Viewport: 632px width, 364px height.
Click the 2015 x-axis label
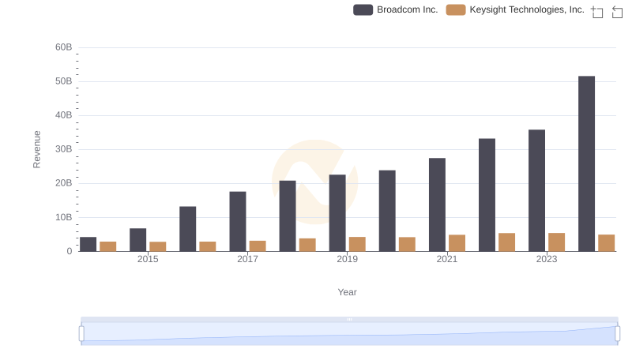[148, 259]
